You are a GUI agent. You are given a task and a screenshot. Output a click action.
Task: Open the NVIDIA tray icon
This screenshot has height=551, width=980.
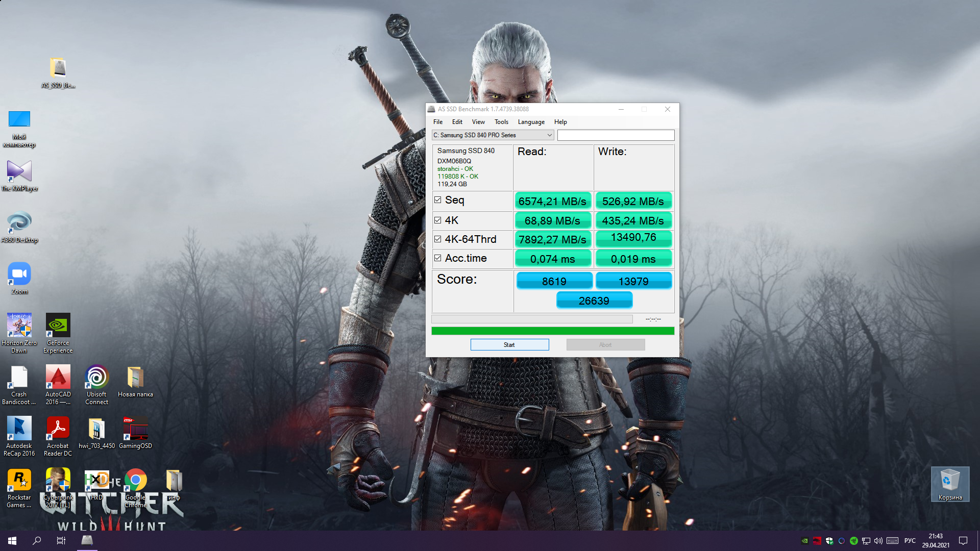805,541
